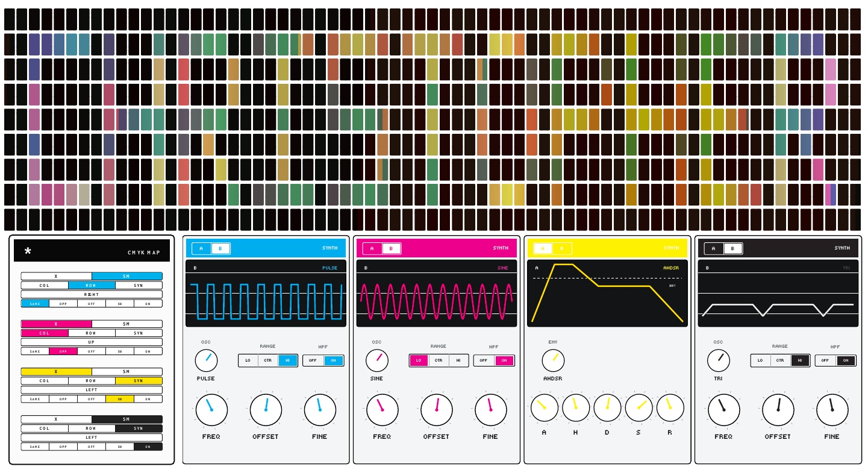The image size is (868, 469).
Task: Select tab B in the black synth
Action: [733, 248]
